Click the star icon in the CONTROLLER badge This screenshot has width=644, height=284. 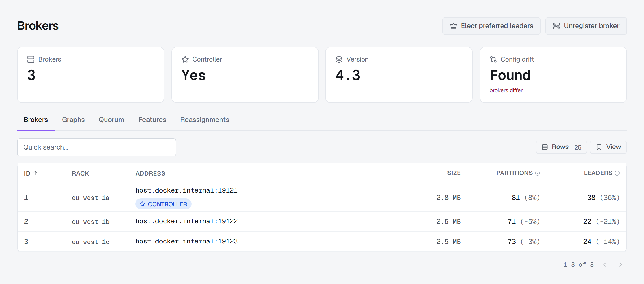pos(142,204)
